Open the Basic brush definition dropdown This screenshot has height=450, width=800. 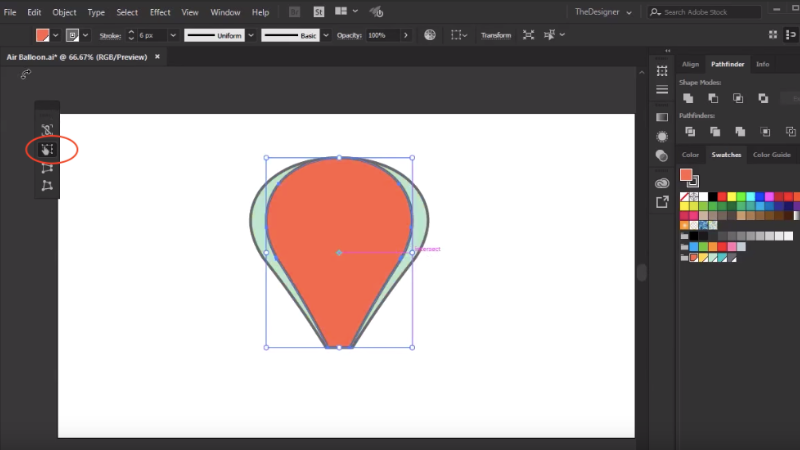pyautogui.click(x=325, y=35)
